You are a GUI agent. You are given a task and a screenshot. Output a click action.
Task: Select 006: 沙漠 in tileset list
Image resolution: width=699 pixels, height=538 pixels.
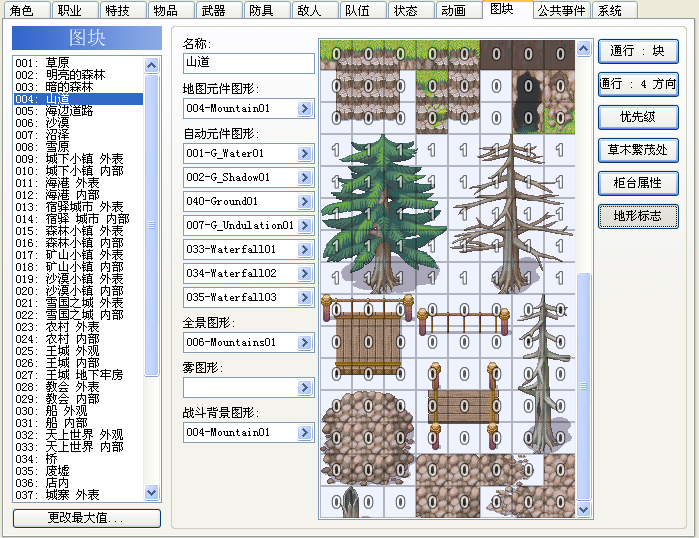coord(78,123)
